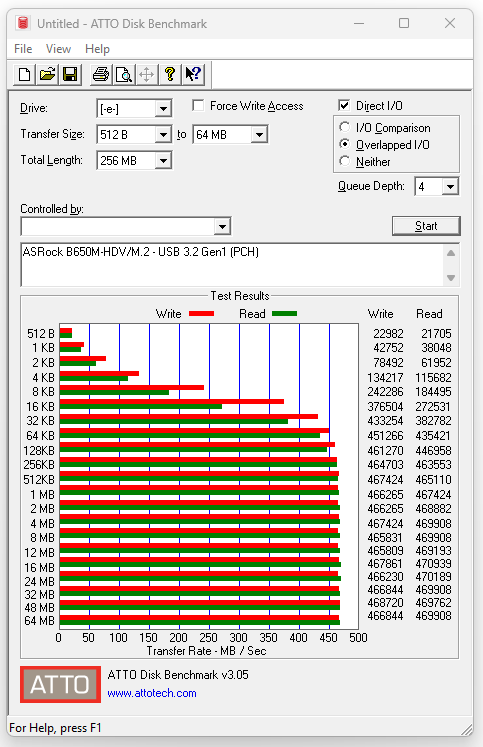The width and height of the screenshot is (483, 747).
Task: Click the New document toolbar icon
Action: (25, 74)
